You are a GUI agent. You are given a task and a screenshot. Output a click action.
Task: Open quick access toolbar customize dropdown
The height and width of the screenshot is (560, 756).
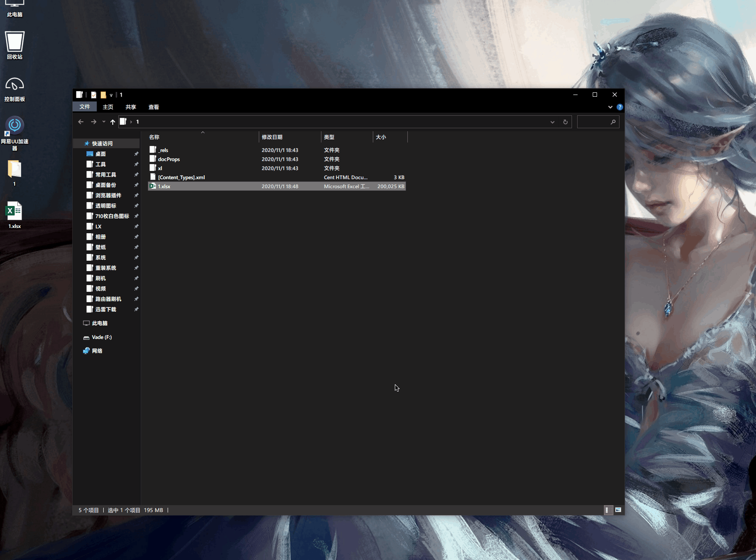(111, 95)
